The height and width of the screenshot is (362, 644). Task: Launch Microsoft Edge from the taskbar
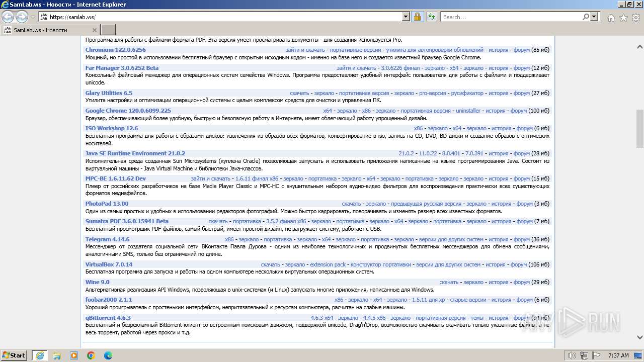click(x=108, y=355)
